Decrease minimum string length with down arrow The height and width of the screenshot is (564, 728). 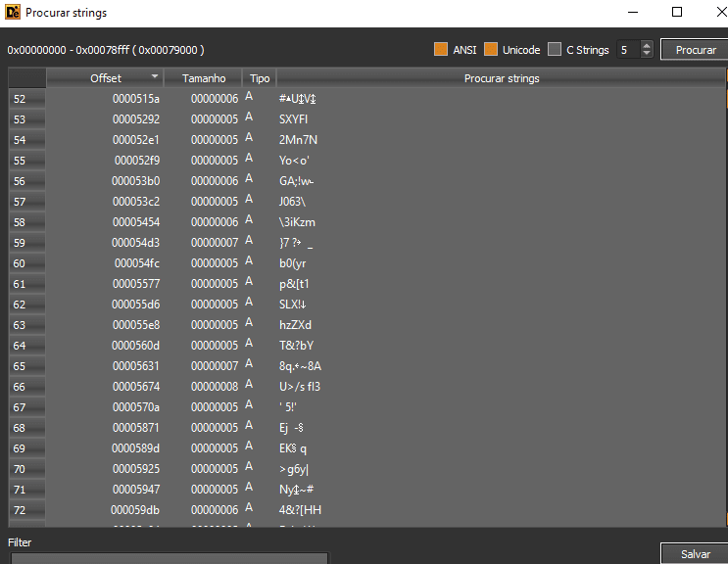[647, 53]
